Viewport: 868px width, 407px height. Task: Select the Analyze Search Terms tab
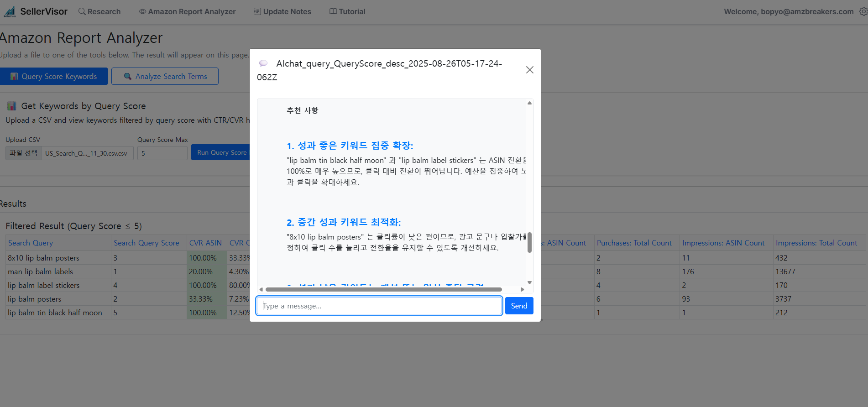click(165, 76)
